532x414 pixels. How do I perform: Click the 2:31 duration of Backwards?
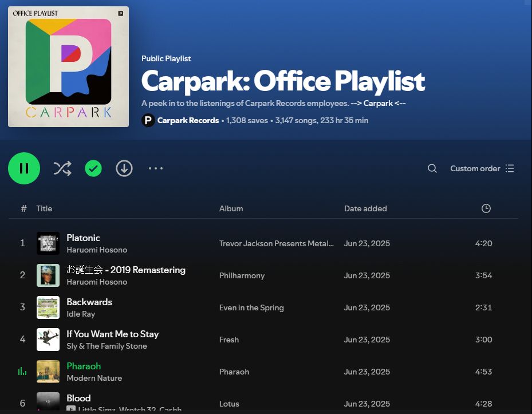point(483,307)
